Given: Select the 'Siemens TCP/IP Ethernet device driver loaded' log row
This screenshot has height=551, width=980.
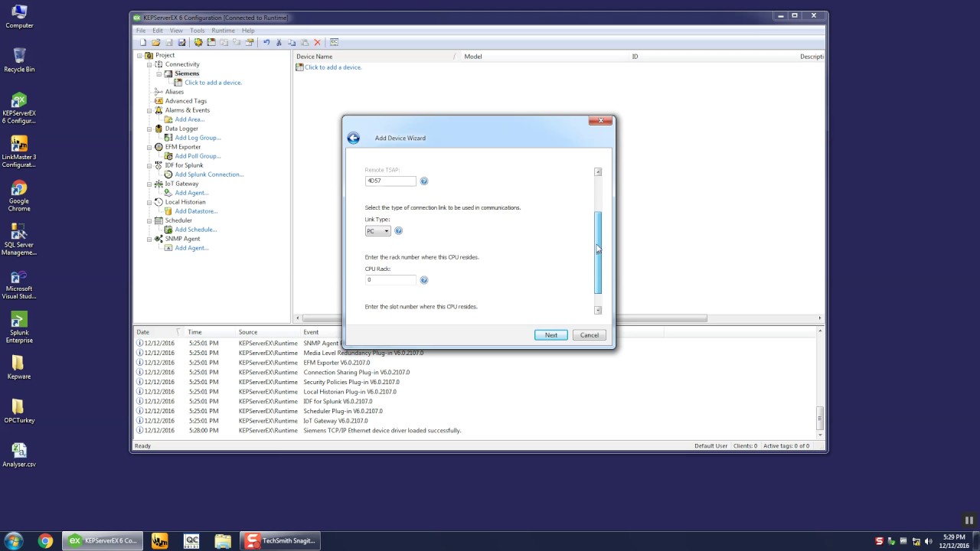Looking at the screenshot, I should click(x=475, y=431).
